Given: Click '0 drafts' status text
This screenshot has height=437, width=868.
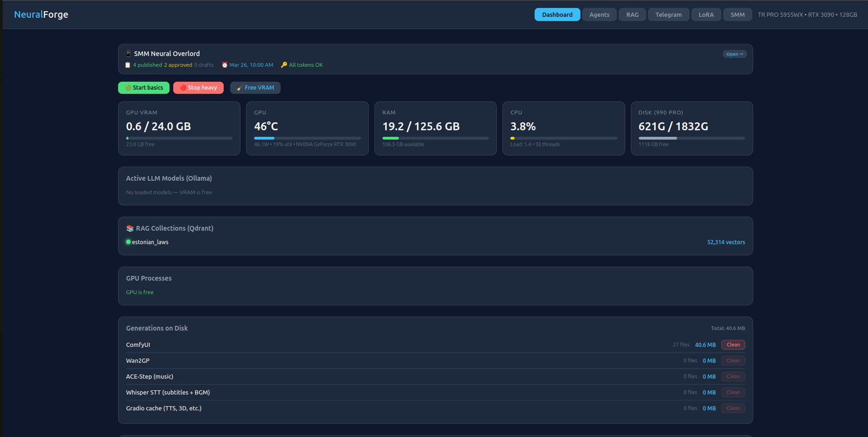Looking at the screenshot, I should click(204, 65).
